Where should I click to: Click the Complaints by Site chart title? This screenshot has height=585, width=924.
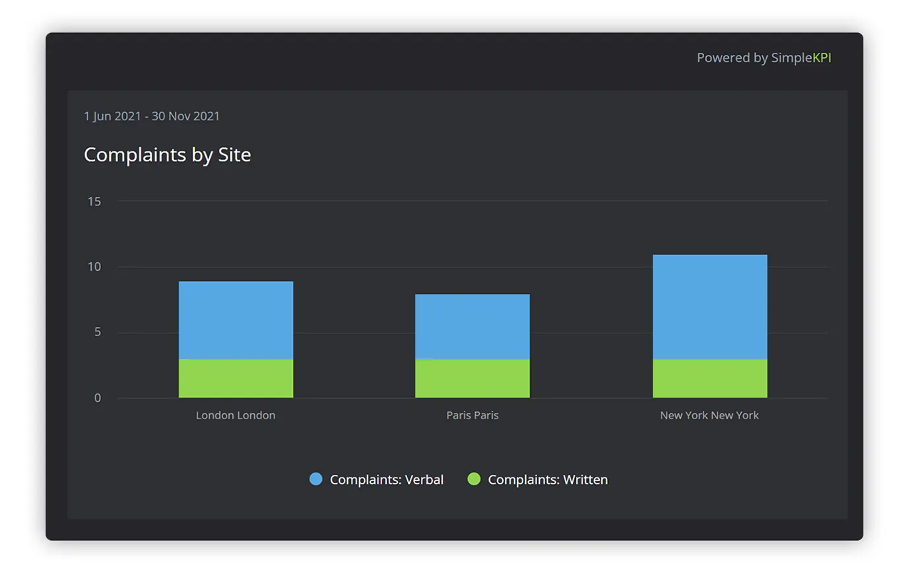[168, 155]
